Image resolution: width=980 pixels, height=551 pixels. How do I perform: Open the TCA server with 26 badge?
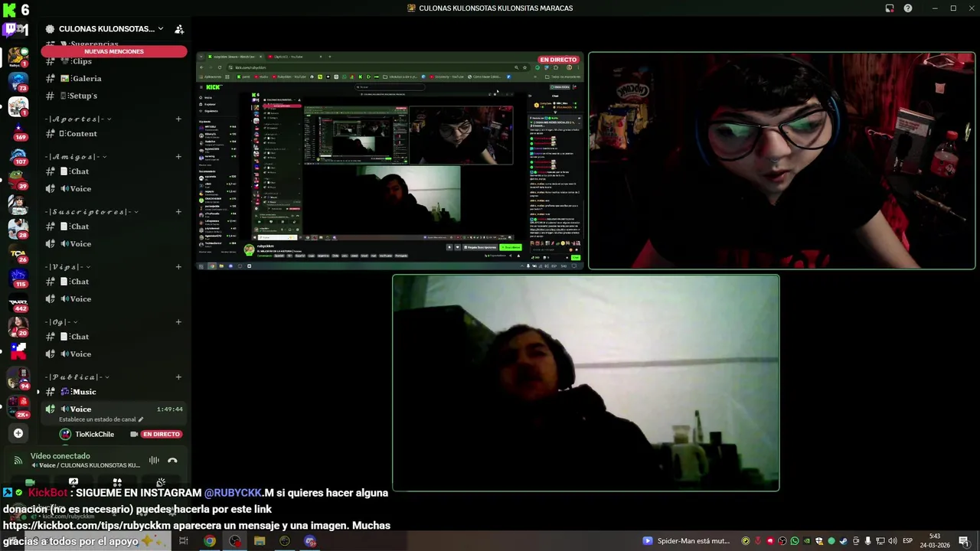click(18, 253)
